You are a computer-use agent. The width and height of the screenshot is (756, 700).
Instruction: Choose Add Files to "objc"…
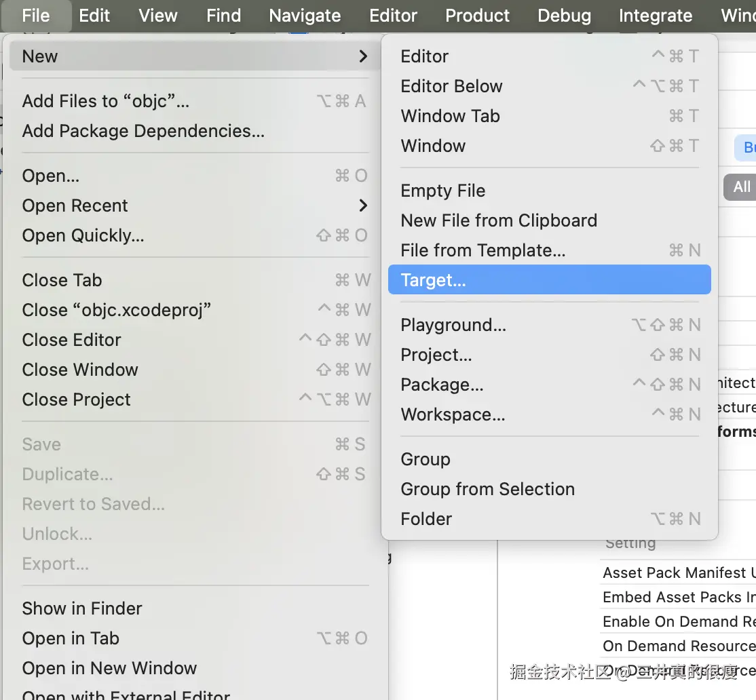[106, 101]
